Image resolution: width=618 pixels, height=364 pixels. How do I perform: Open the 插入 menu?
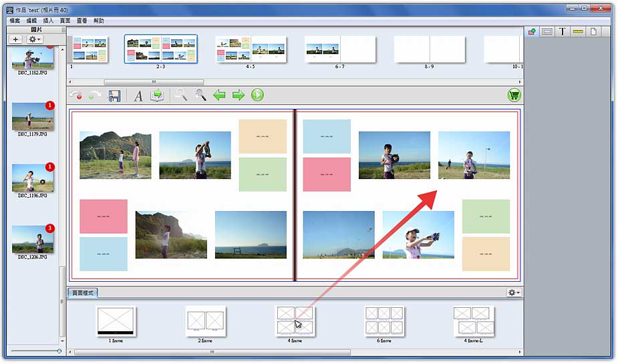point(48,21)
